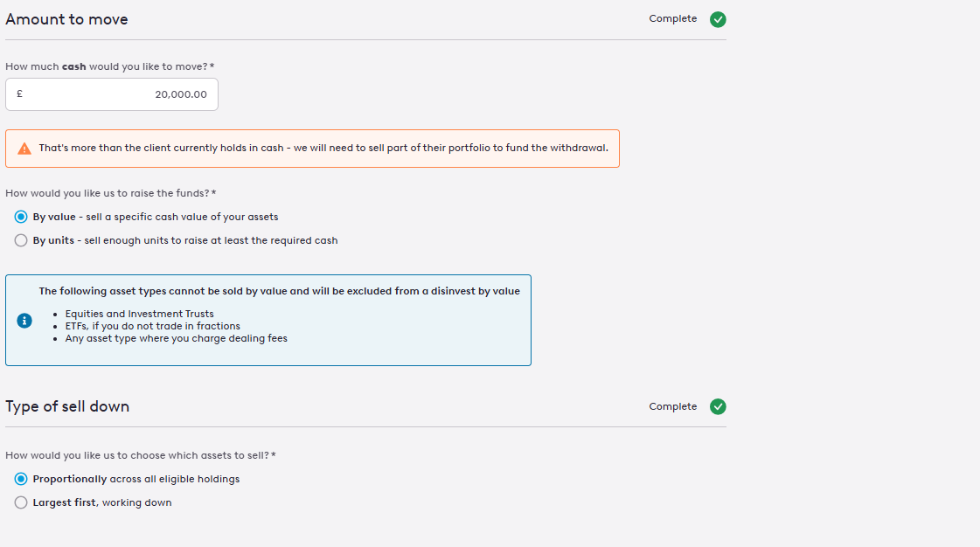Click the pound currency symbol in cash field
980x547 pixels.
[20, 94]
